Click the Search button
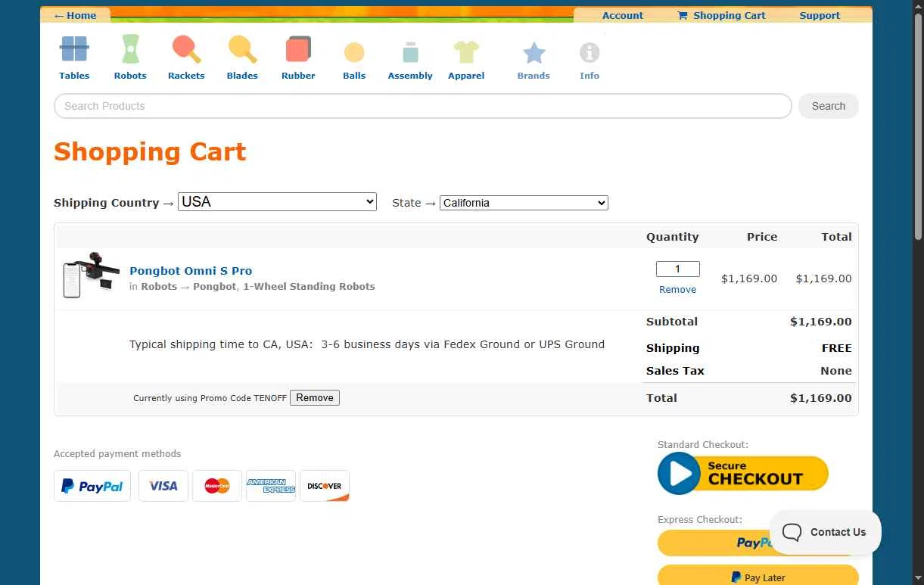 pos(829,106)
